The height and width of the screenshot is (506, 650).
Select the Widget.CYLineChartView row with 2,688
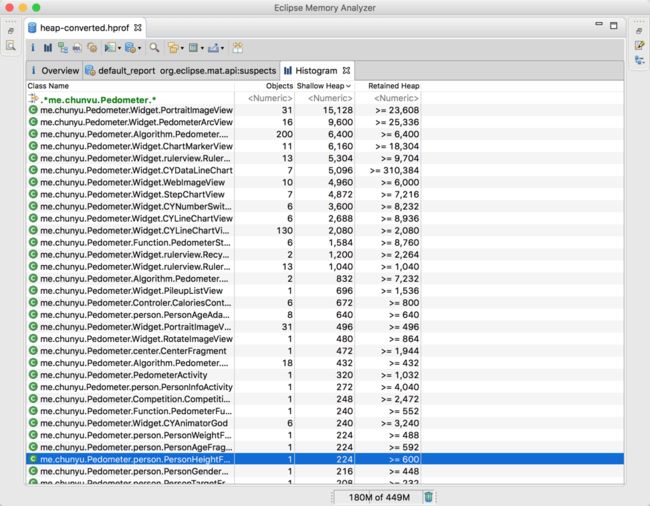[x=325, y=218]
